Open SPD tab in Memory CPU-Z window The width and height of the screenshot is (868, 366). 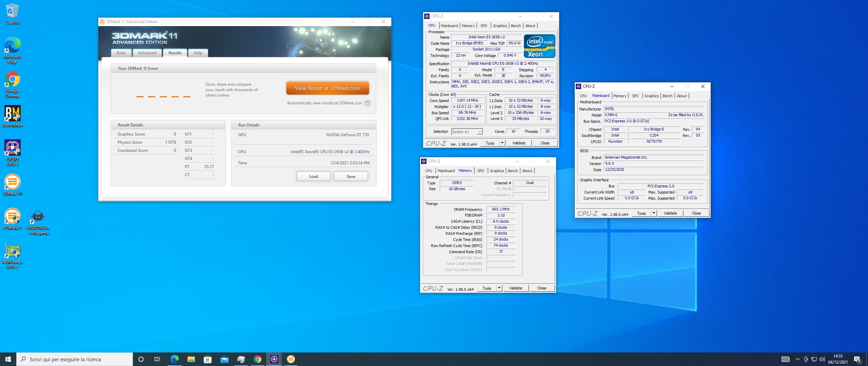[481, 171]
